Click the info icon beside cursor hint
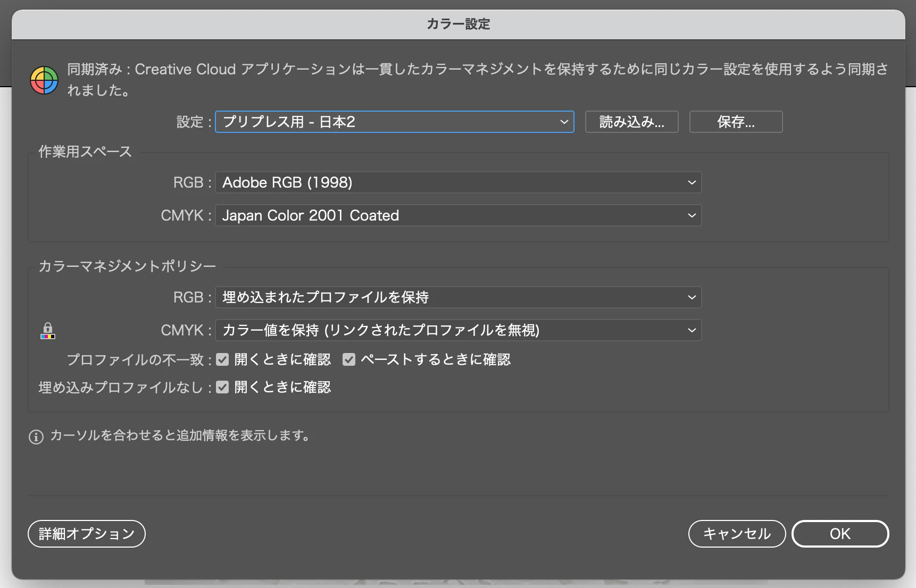 [36, 437]
